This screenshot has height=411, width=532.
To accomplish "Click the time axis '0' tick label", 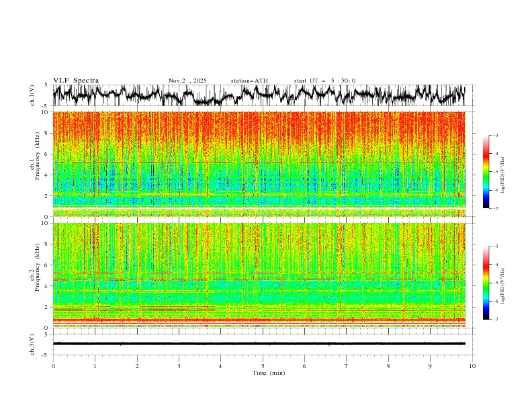I will coord(53,366).
